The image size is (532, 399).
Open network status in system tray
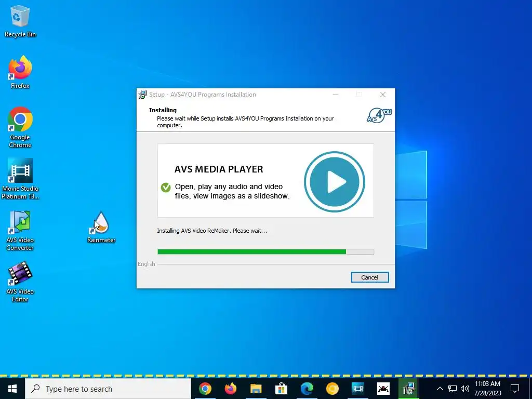[x=453, y=389]
